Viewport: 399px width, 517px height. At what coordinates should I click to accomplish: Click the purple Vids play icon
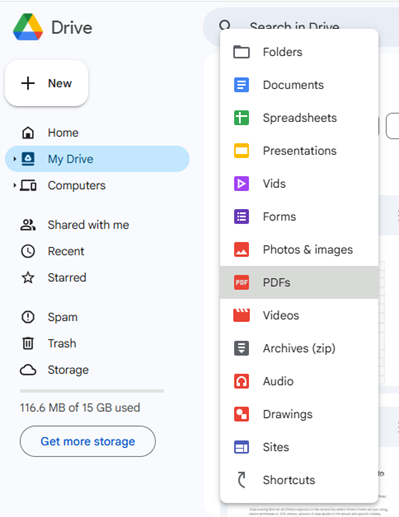point(241,184)
